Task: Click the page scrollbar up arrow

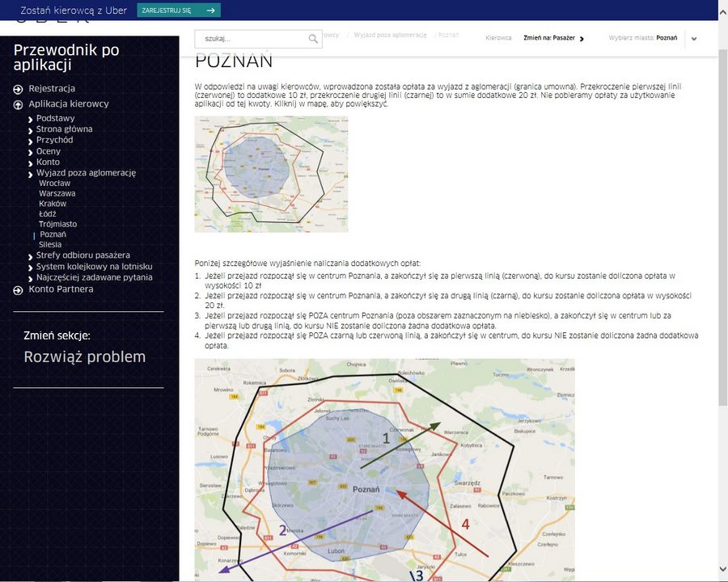Action: coord(723,13)
